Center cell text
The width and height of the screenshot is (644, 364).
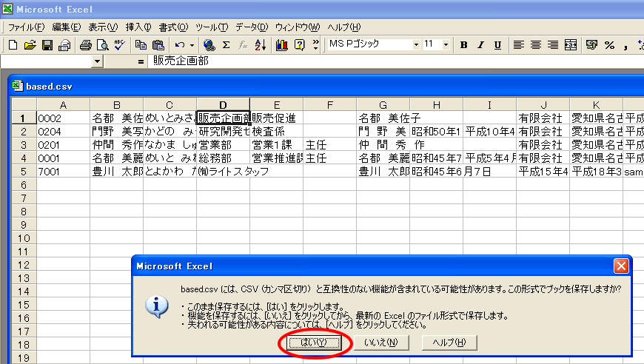pos(536,45)
